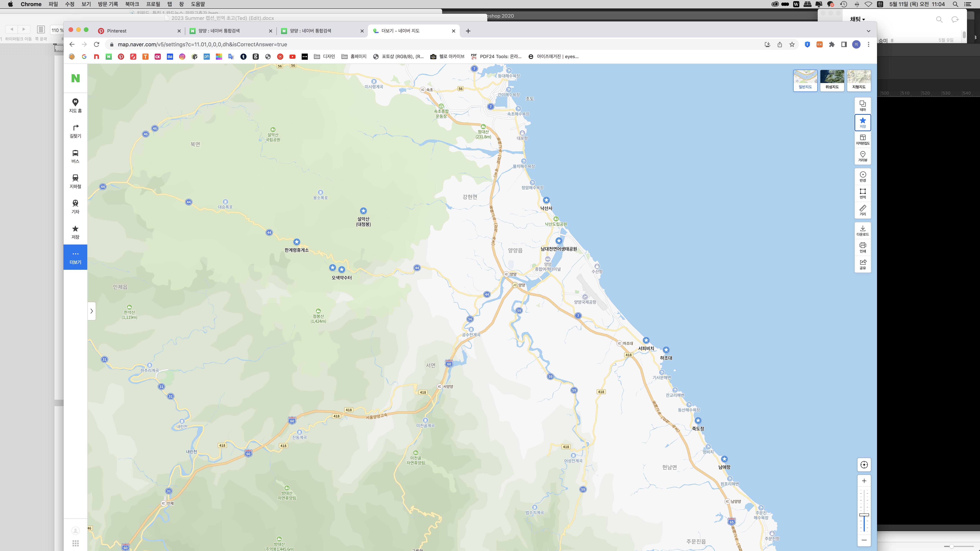Open the Chrome tab list chevron

[x=868, y=31]
